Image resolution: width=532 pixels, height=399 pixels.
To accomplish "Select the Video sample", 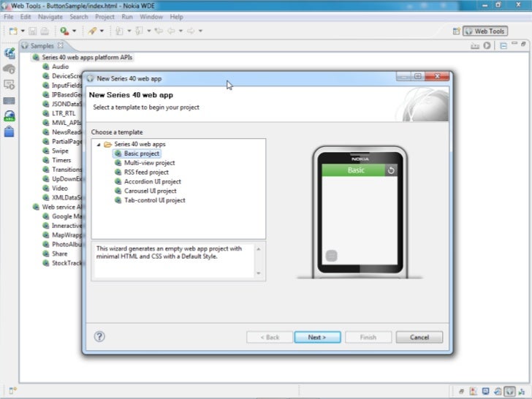I will 60,188.
